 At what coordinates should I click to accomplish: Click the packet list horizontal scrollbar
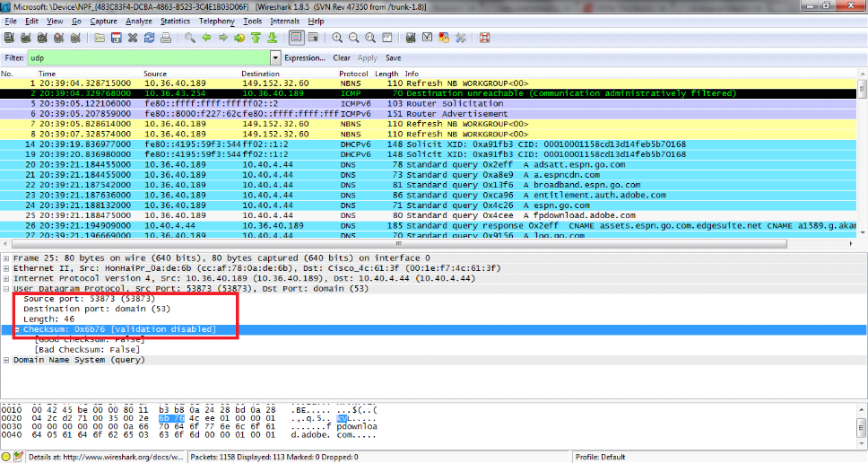point(399,244)
